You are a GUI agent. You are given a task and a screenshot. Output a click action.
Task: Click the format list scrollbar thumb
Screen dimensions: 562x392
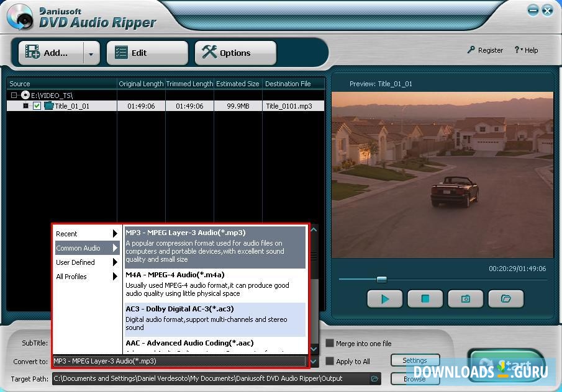[x=314, y=256]
